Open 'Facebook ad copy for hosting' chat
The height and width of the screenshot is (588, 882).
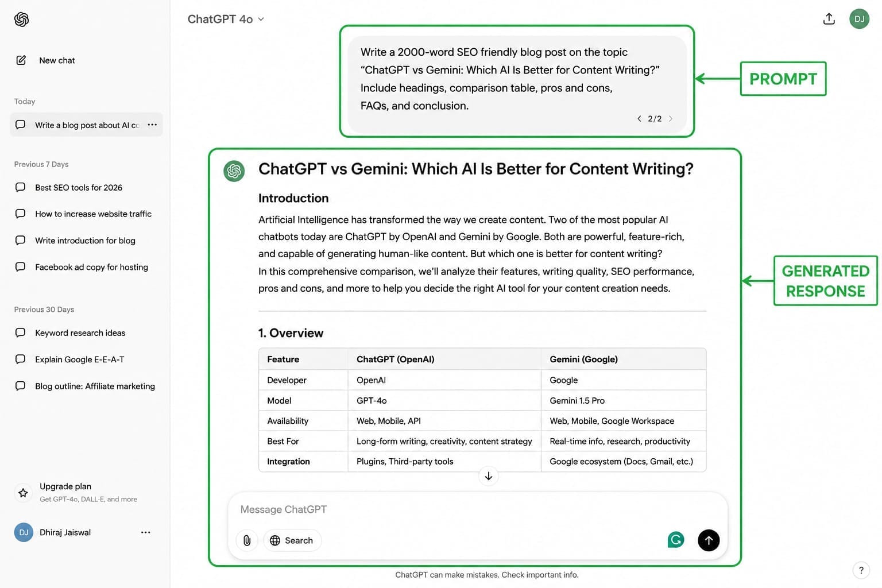click(86, 267)
